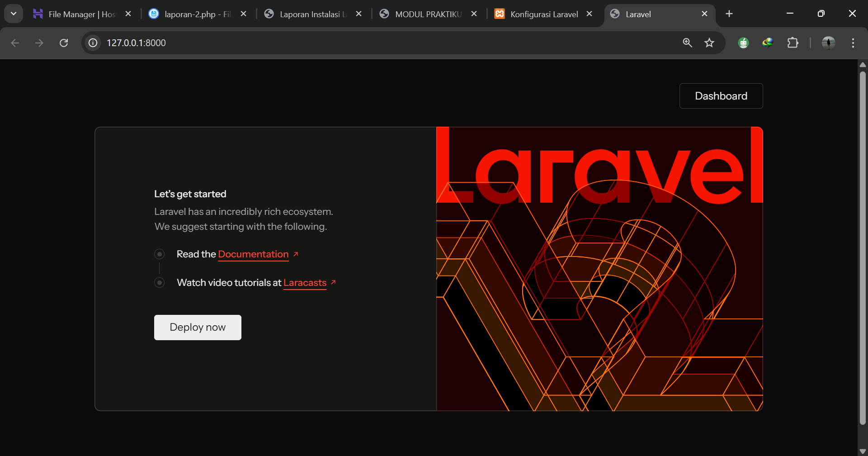This screenshot has height=456, width=868.
Task: Click the forward navigation arrow
Action: click(39, 43)
